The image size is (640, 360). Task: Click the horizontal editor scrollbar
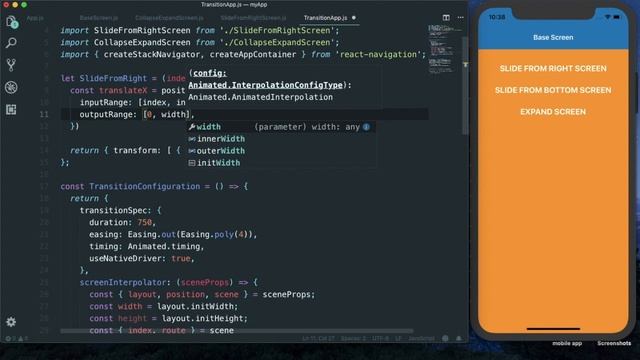coord(237,331)
